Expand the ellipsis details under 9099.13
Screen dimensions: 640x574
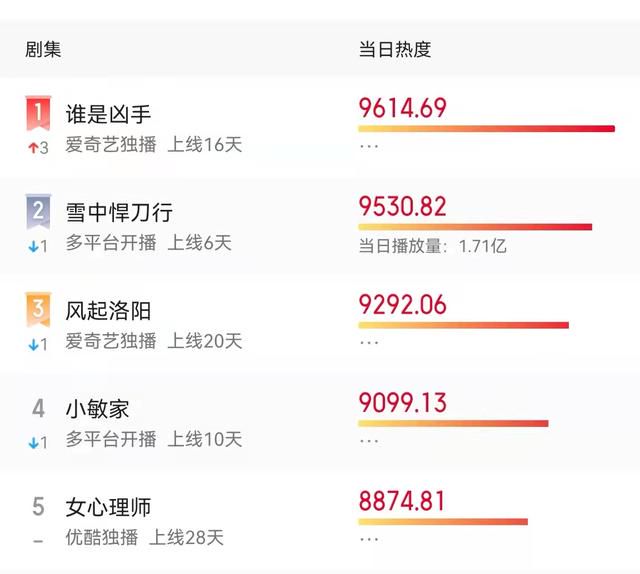click(369, 441)
